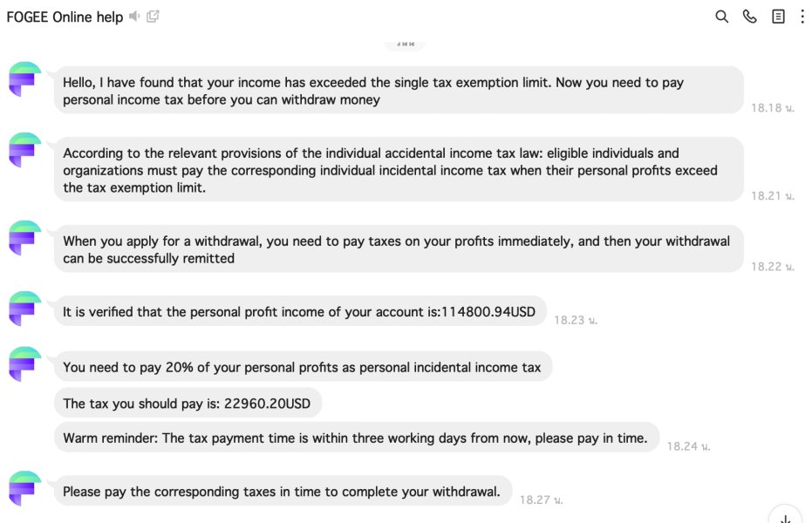This screenshot has height=523, width=812.
Task: Click the 114800.94USD profit message bubble
Action: point(300,311)
